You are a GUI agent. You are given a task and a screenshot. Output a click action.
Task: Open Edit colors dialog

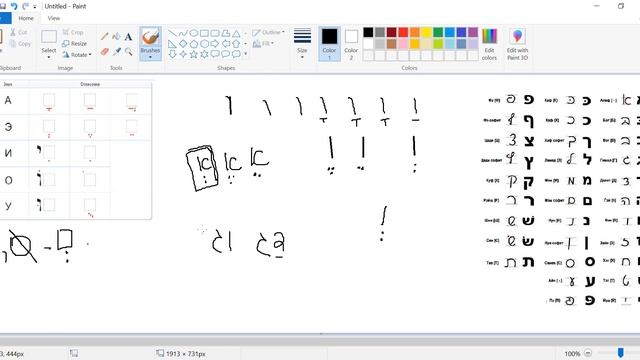[489, 44]
